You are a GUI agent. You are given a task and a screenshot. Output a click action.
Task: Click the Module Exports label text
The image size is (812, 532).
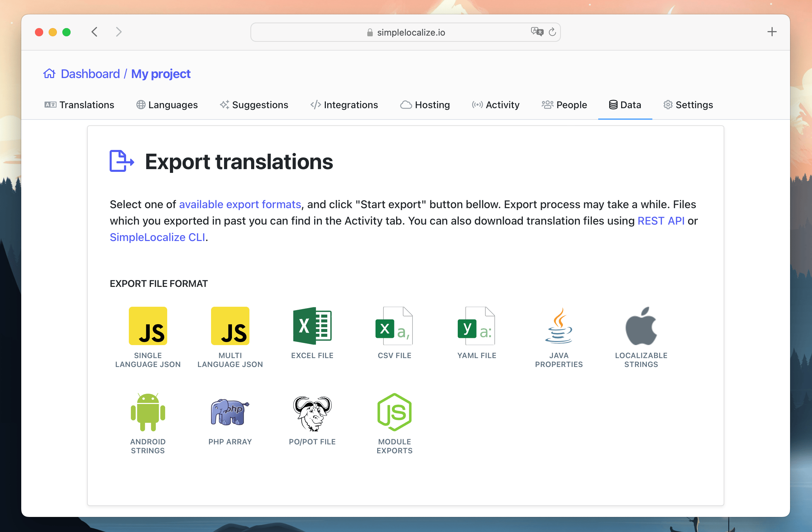tap(394, 446)
